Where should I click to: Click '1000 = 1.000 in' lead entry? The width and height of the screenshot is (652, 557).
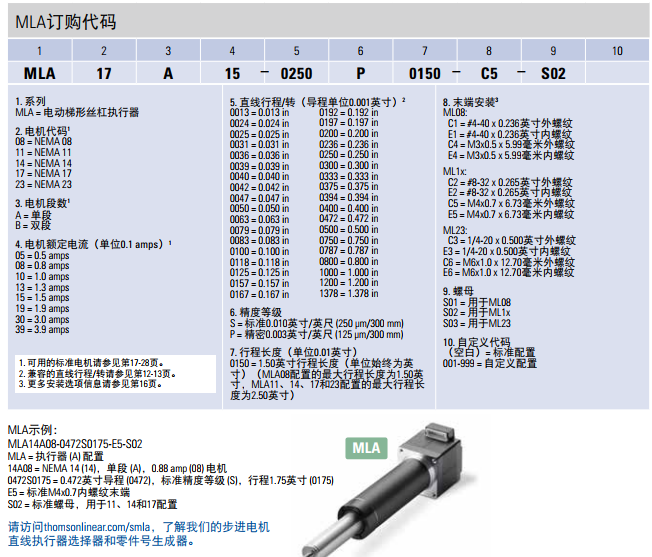pyautogui.click(x=349, y=272)
